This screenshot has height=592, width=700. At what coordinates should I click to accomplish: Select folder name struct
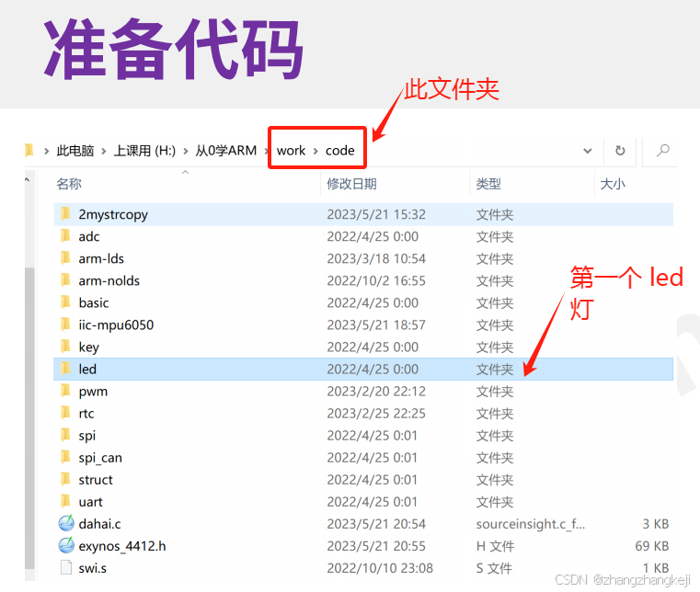coord(96,480)
